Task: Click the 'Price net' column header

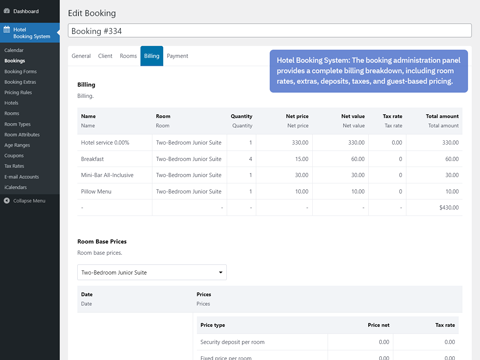Action: point(378,325)
